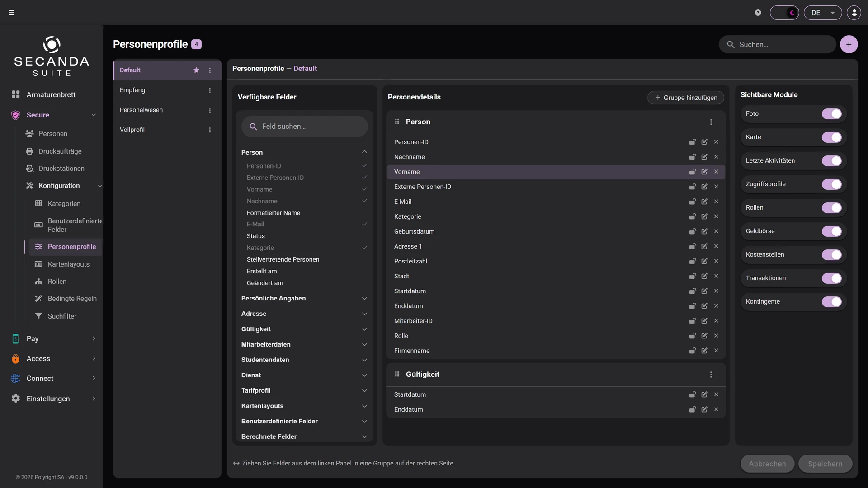Click the Speichern button
Screen dimensions: 868x488
click(825, 464)
